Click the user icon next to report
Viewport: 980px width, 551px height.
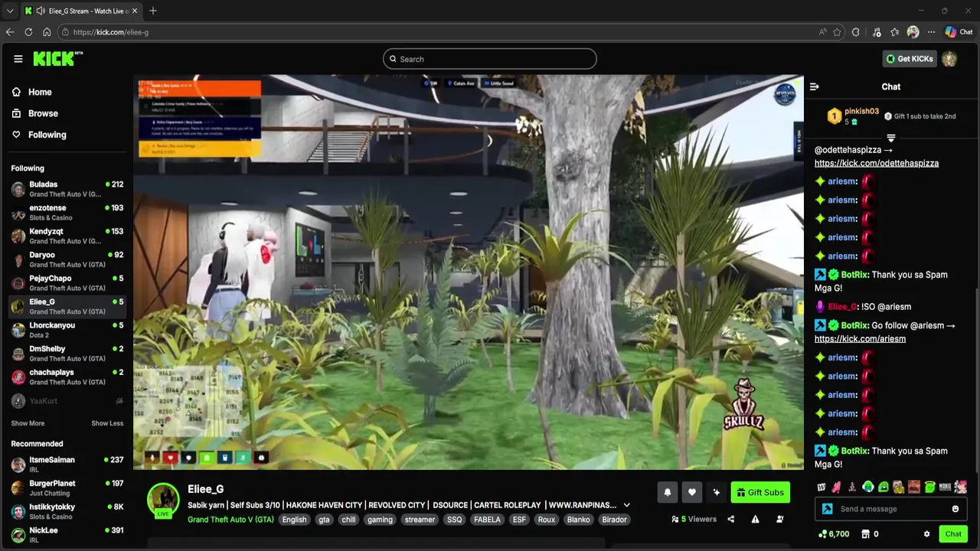point(779,519)
